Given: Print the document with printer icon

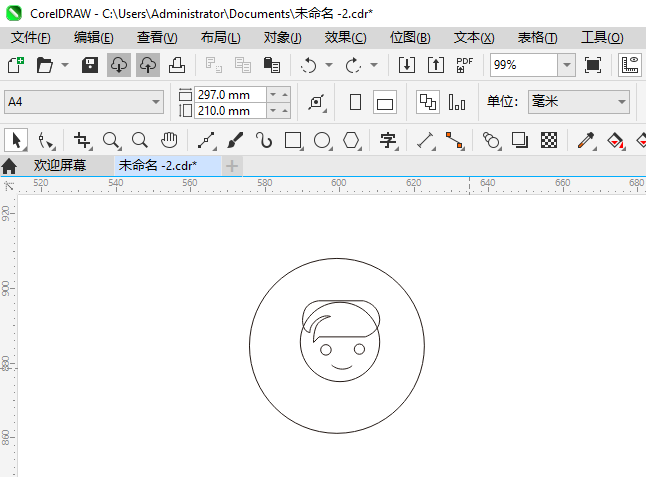Looking at the screenshot, I should 177,65.
